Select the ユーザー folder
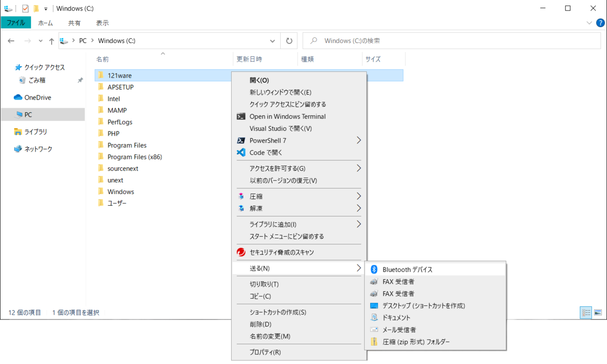The image size is (607, 364). click(x=117, y=203)
